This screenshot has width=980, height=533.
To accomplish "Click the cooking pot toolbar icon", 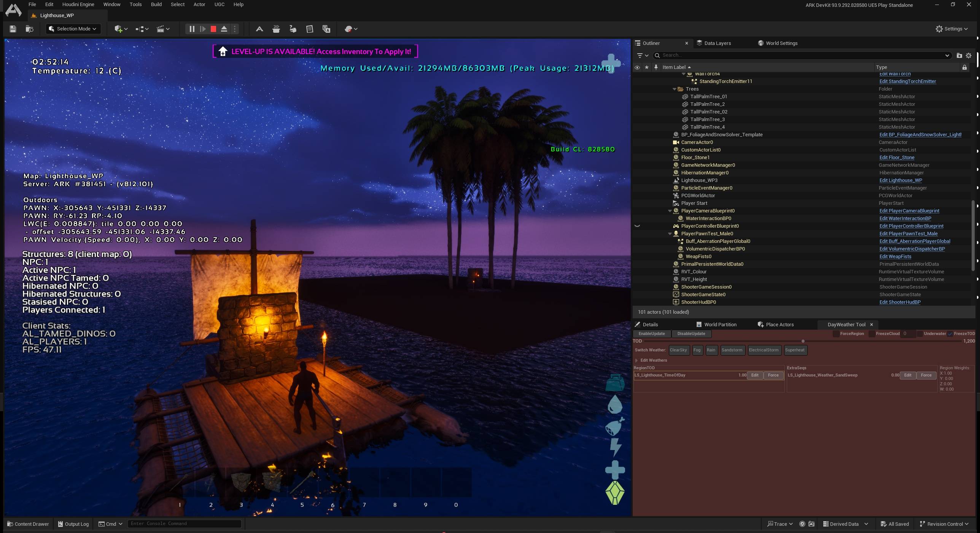I will 276,29.
